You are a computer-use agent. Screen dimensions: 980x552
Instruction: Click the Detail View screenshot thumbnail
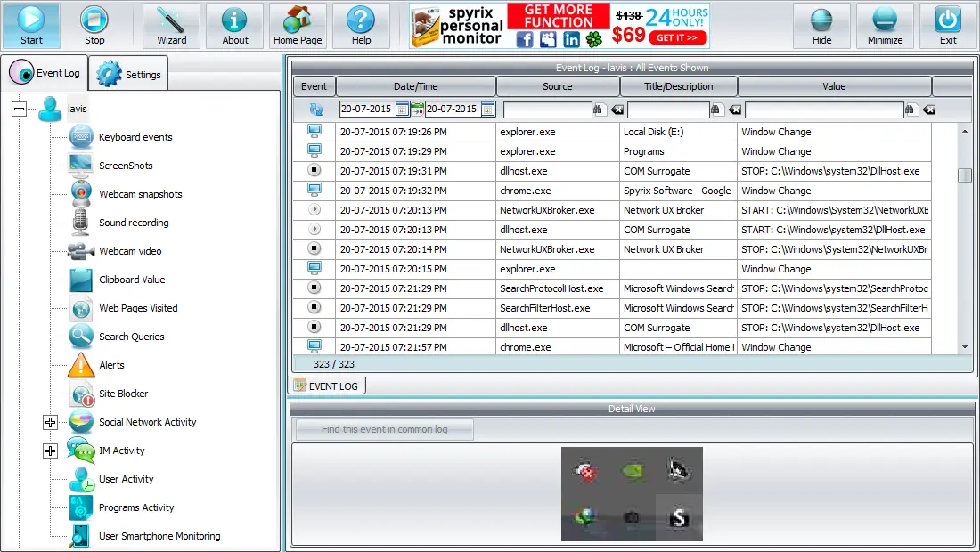(632, 494)
